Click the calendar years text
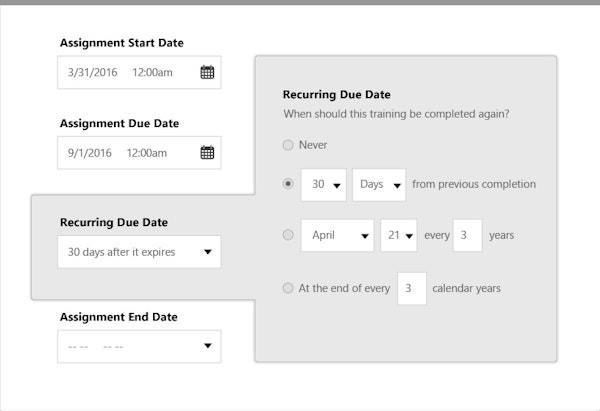 coord(466,288)
